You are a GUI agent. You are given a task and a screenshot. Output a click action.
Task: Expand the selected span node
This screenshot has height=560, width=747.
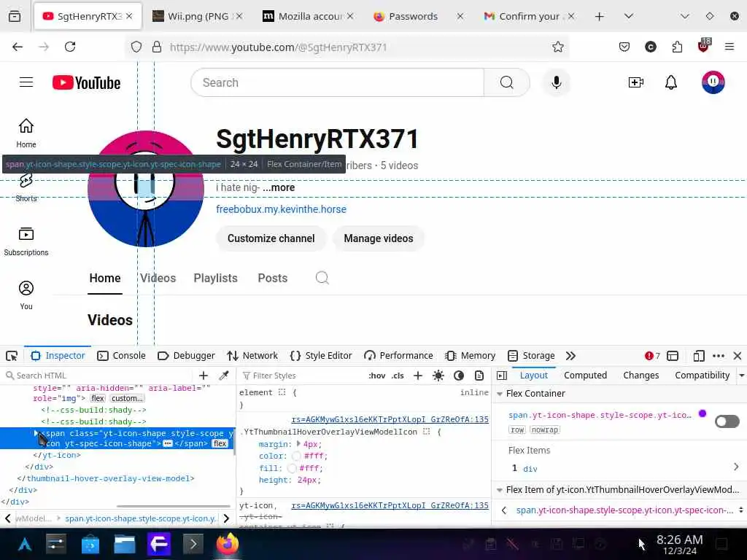click(36, 433)
